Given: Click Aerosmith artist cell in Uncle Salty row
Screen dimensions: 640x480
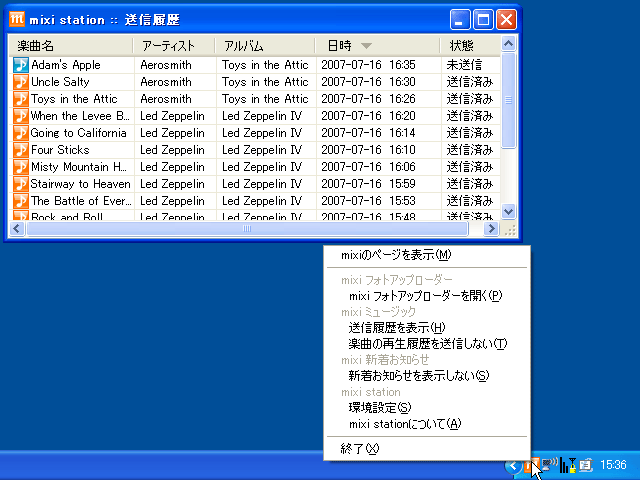Looking at the screenshot, I should (x=166, y=82).
